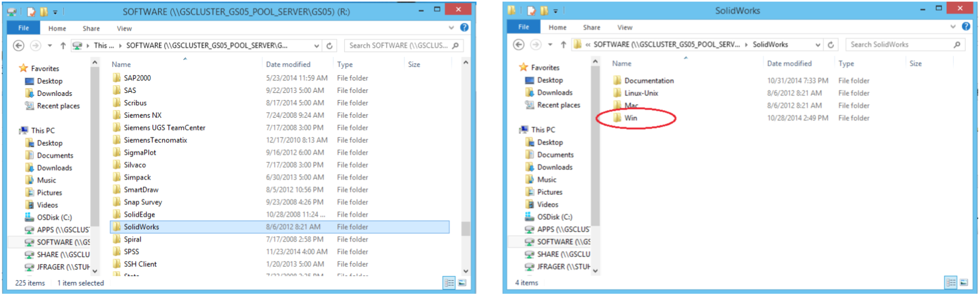Refresh the SolidWorks window listing
980x295 pixels.
point(831,45)
